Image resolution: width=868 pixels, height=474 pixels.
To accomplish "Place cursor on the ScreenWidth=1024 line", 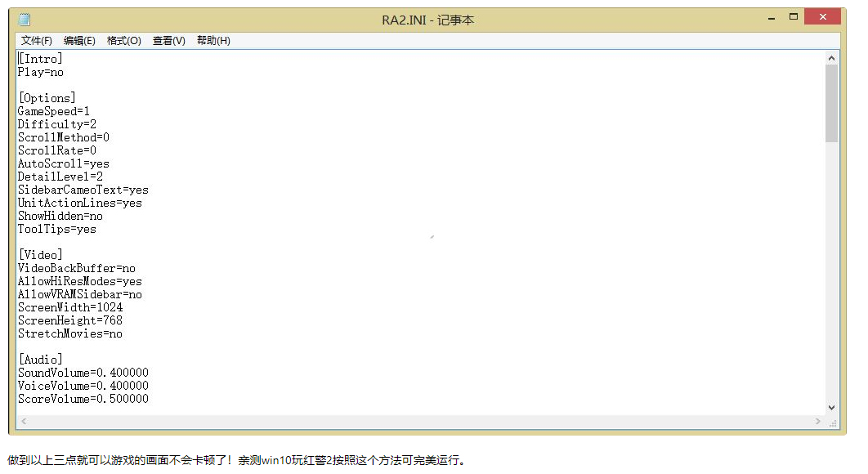I will pos(69,306).
